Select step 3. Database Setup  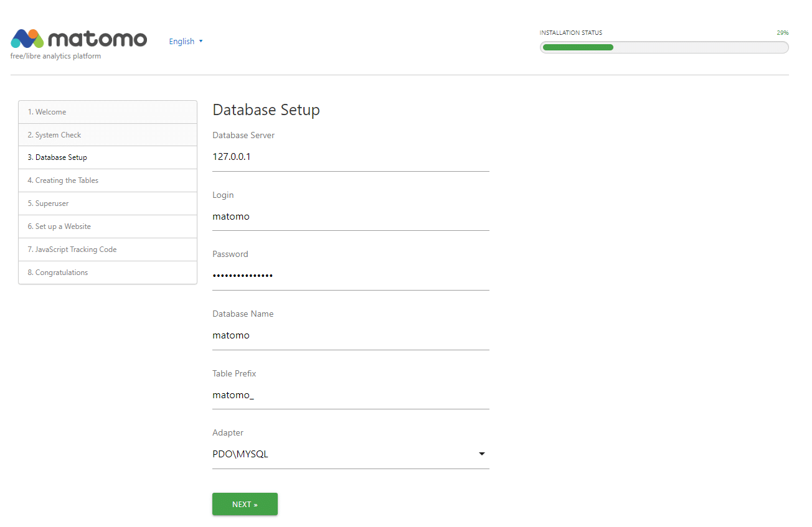click(108, 157)
